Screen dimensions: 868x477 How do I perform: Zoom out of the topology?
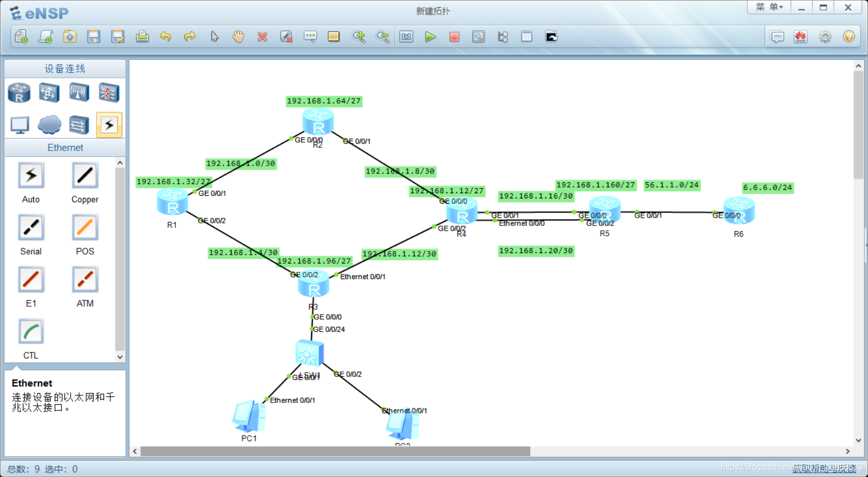pyautogui.click(x=382, y=36)
